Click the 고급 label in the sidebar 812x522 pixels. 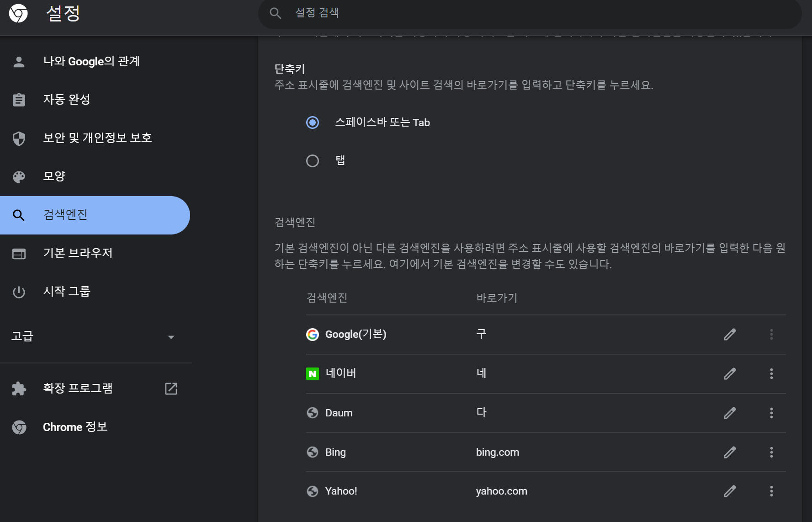click(22, 336)
